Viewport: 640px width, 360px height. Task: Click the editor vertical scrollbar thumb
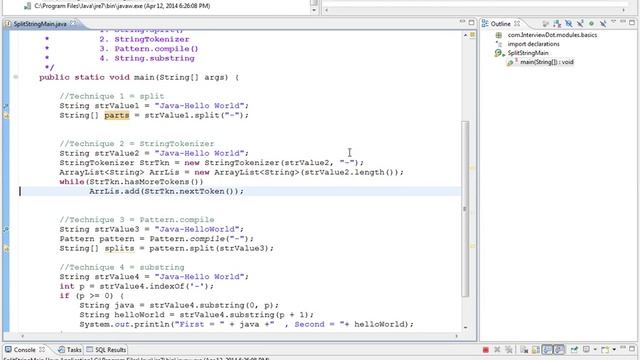click(465, 209)
